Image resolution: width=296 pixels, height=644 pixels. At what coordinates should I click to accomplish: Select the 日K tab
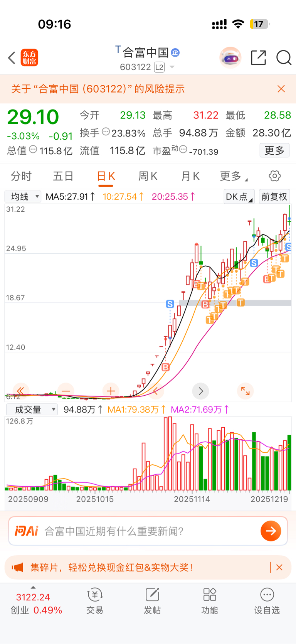(106, 176)
